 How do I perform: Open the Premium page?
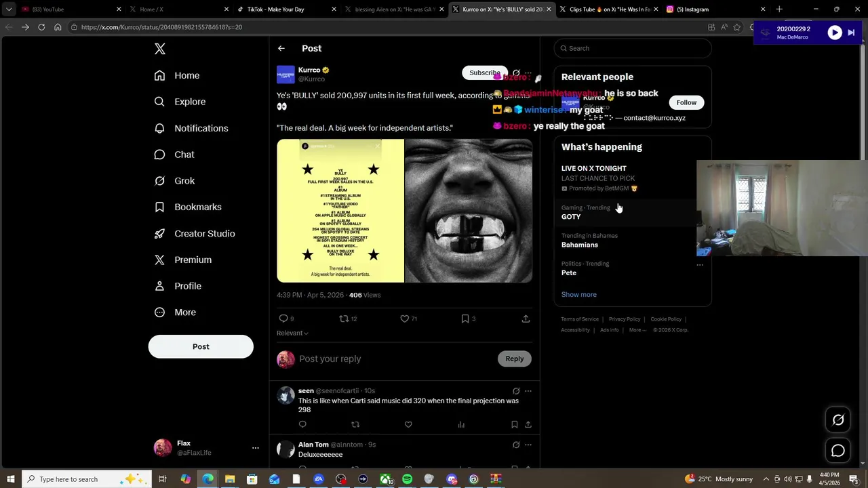[x=183, y=260]
